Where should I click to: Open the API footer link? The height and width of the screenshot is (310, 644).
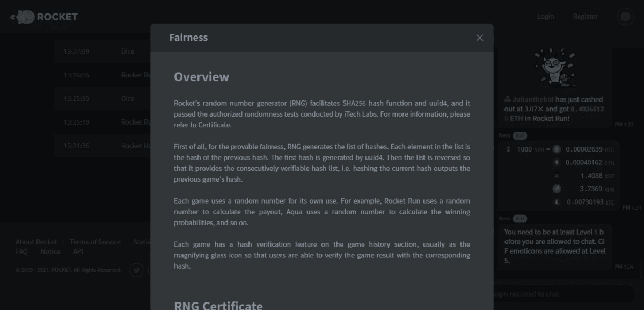78,251
